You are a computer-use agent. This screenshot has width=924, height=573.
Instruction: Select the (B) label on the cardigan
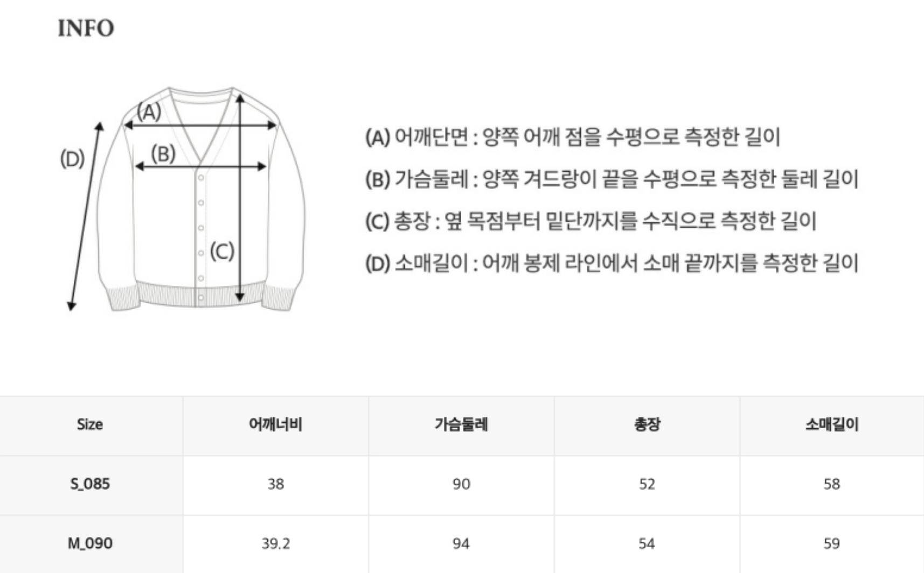[x=163, y=154]
